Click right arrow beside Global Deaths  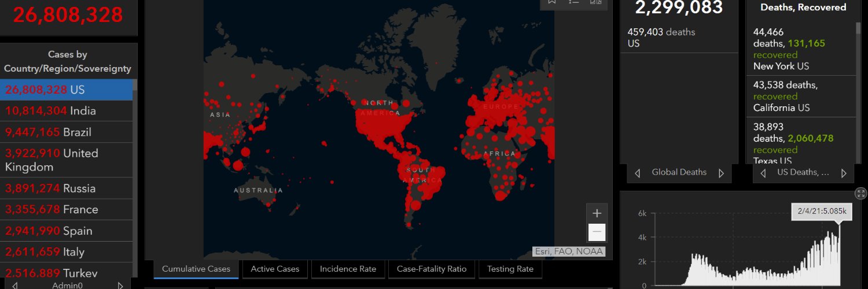click(x=721, y=173)
